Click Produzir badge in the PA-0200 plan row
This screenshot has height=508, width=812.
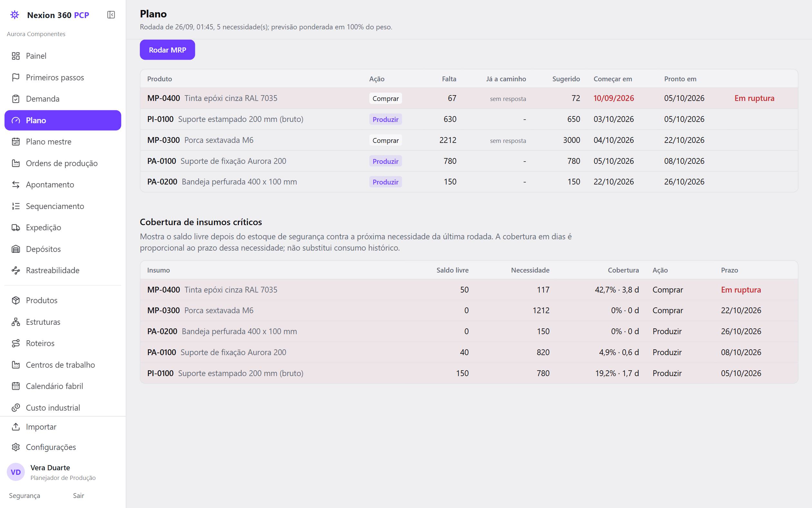tap(385, 182)
